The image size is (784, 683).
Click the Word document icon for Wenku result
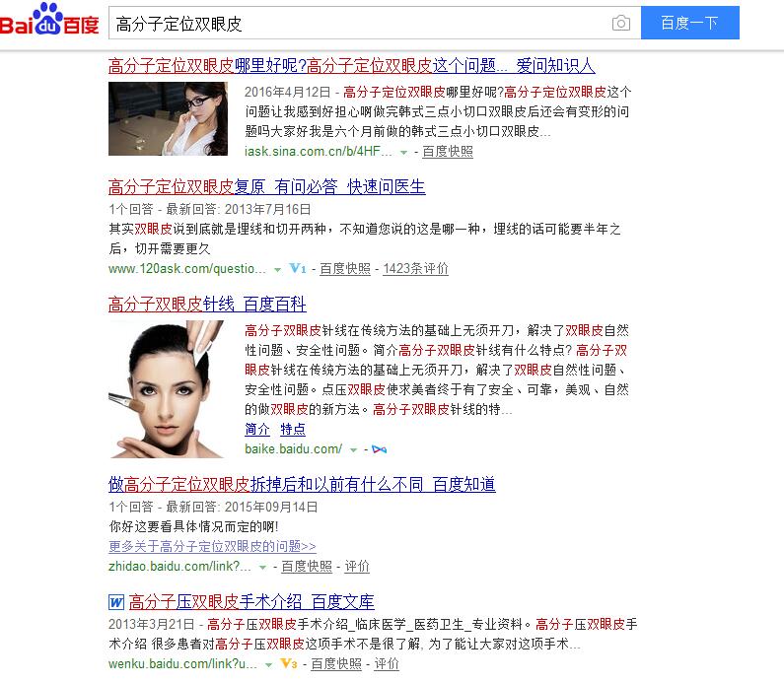116,602
